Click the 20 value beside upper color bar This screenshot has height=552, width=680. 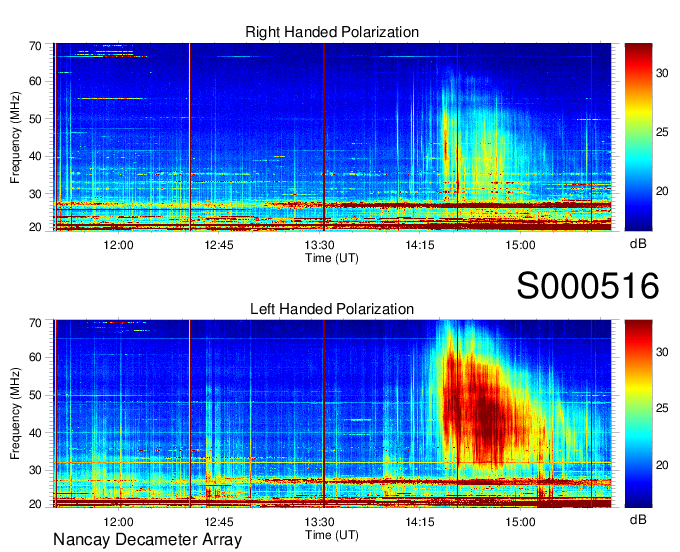[662, 191]
